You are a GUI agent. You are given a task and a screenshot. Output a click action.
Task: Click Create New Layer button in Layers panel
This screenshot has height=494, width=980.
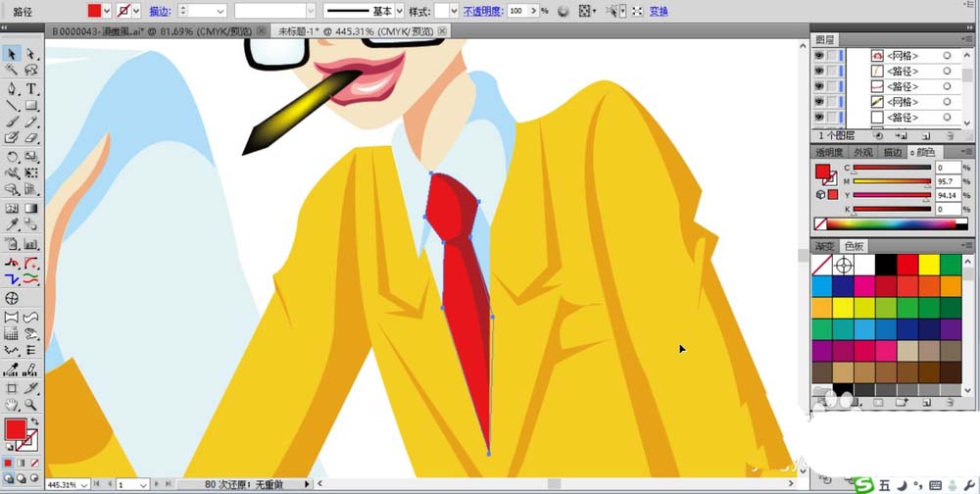coord(927,135)
